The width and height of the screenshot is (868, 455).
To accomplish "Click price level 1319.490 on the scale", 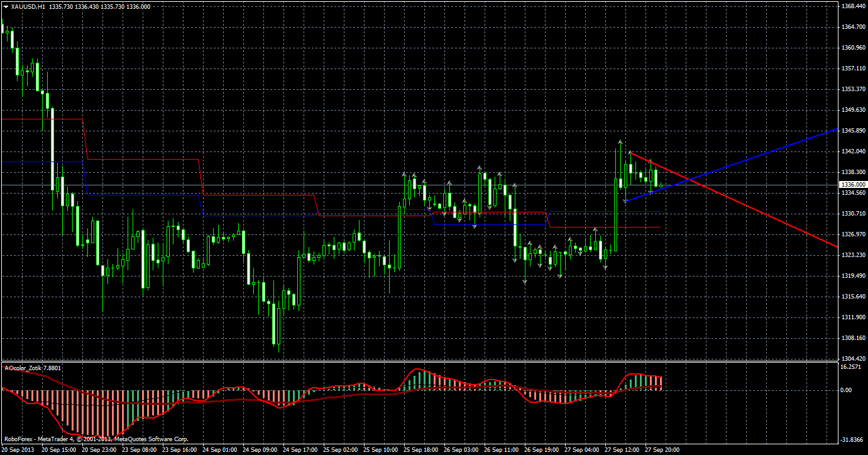I will click(x=852, y=276).
